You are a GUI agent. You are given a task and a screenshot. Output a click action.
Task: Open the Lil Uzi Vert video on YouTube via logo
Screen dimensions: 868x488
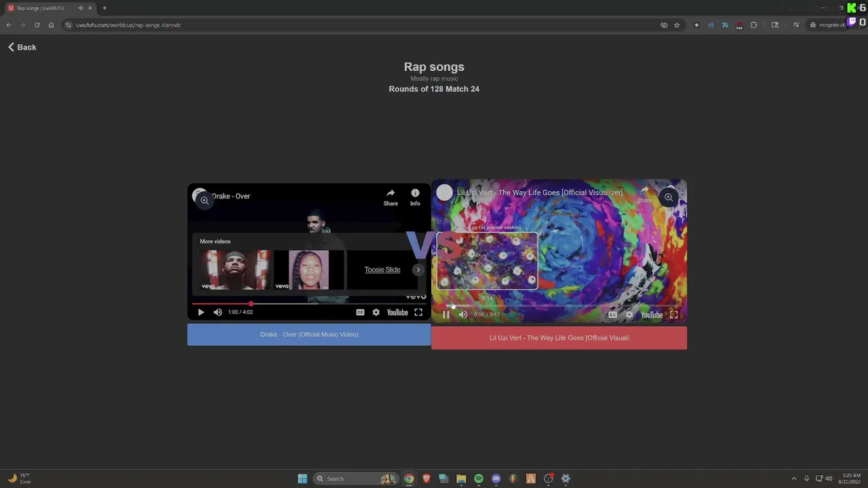tap(652, 314)
